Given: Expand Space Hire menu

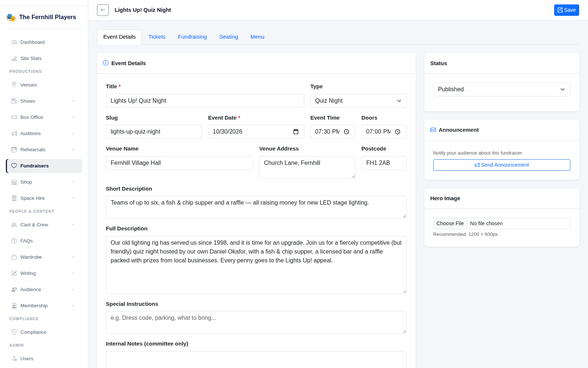Looking at the screenshot, I should pos(44,198).
